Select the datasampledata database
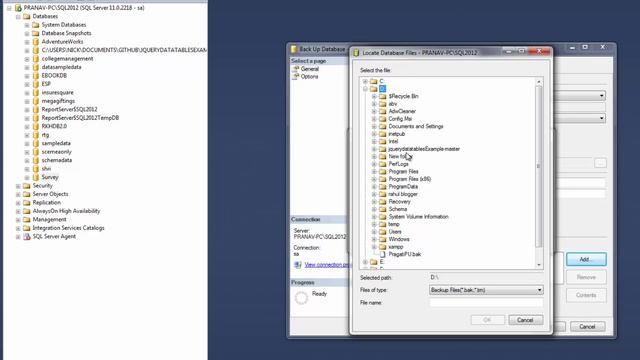This screenshot has width=640, height=360. (61, 67)
